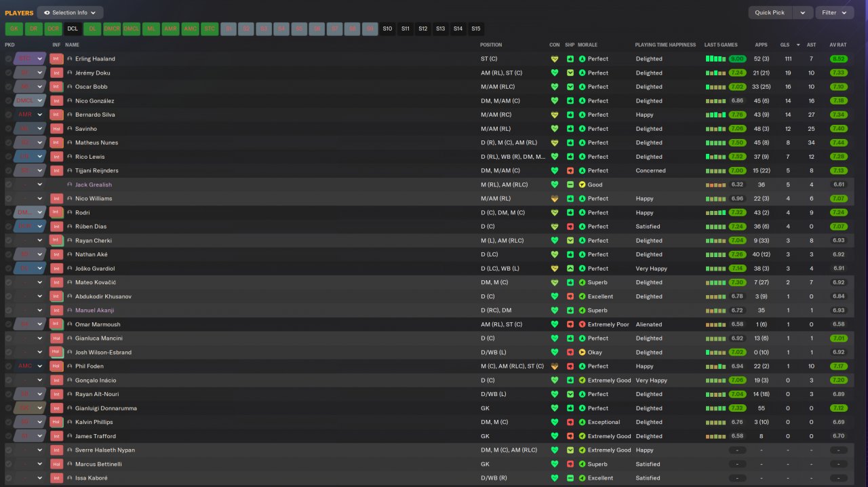
Task: Open Erling Haaland's player profile icon
Action: (70, 59)
